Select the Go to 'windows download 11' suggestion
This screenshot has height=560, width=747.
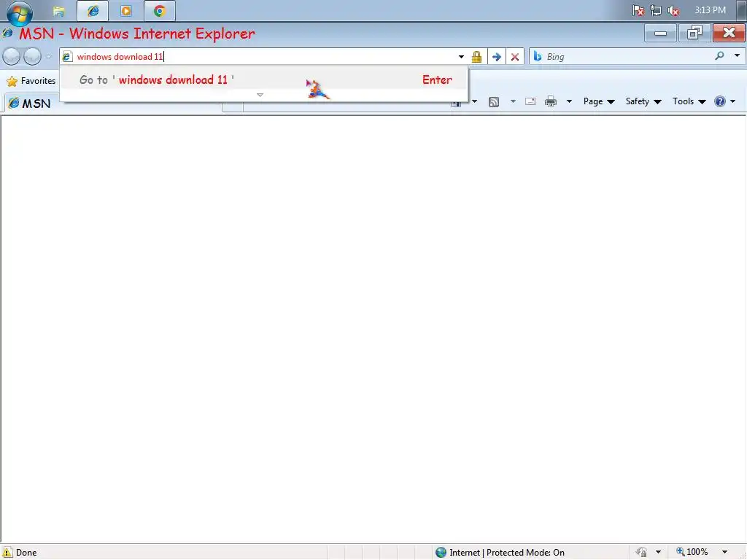point(264,79)
